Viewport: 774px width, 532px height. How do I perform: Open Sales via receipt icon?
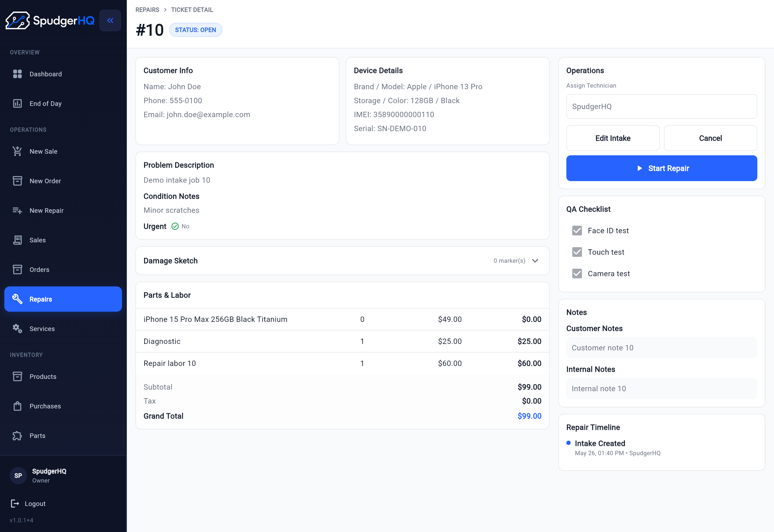[x=17, y=240]
